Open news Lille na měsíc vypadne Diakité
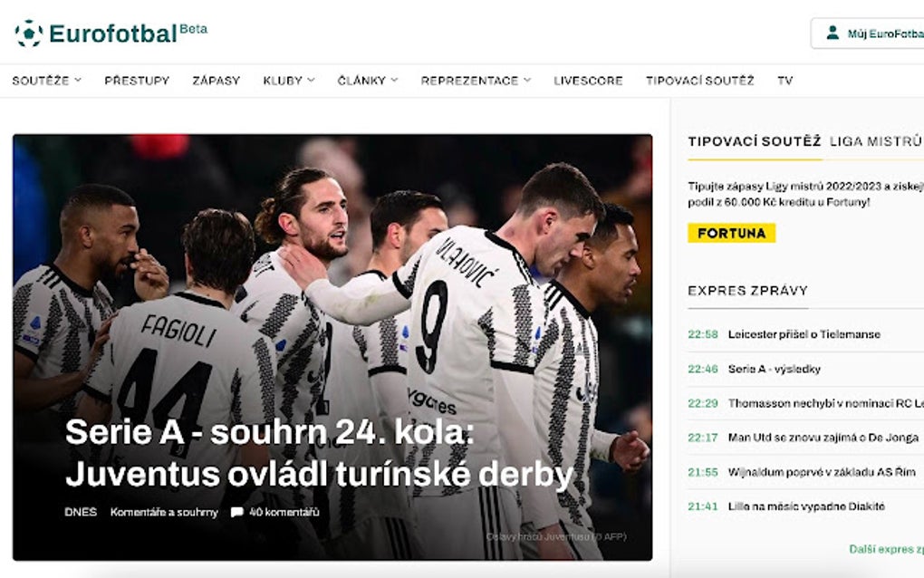This screenshot has width=924, height=578. 806,506
